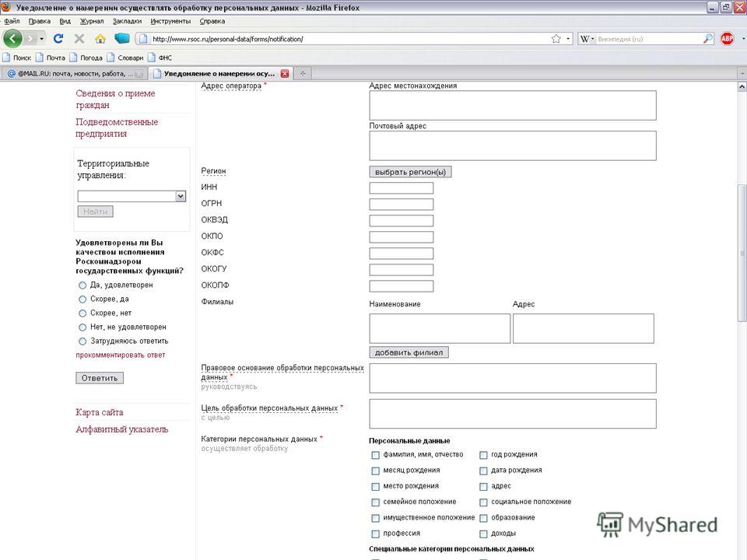Check the место рождения checkbox
The height and width of the screenshot is (560, 747).
pyautogui.click(x=375, y=487)
